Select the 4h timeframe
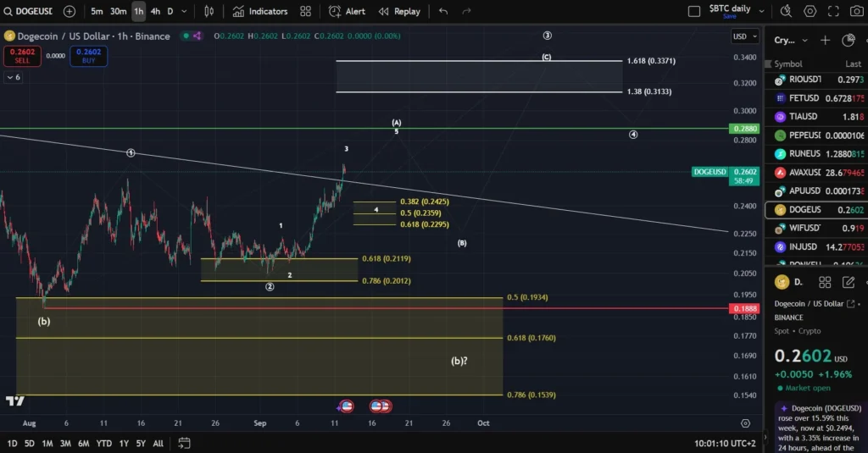Image resolution: width=868 pixels, height=453 pixels. pyautogui.click(x=155, y=11)
